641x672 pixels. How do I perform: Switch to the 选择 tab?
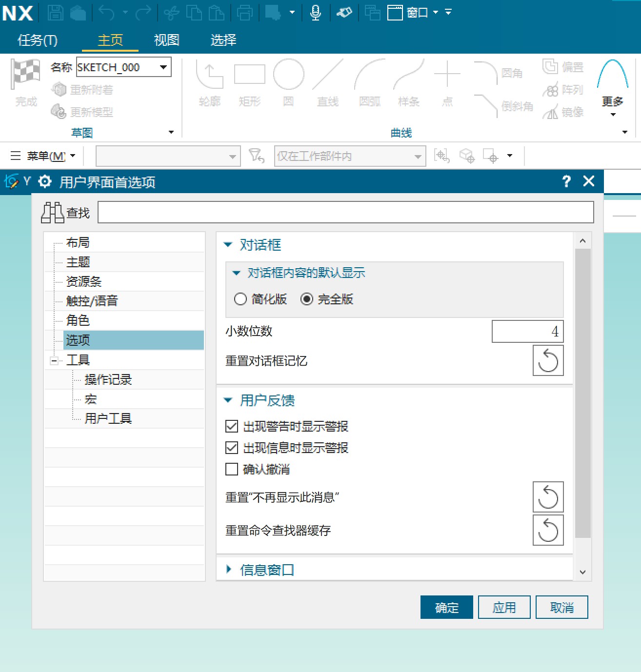point(223,40)
